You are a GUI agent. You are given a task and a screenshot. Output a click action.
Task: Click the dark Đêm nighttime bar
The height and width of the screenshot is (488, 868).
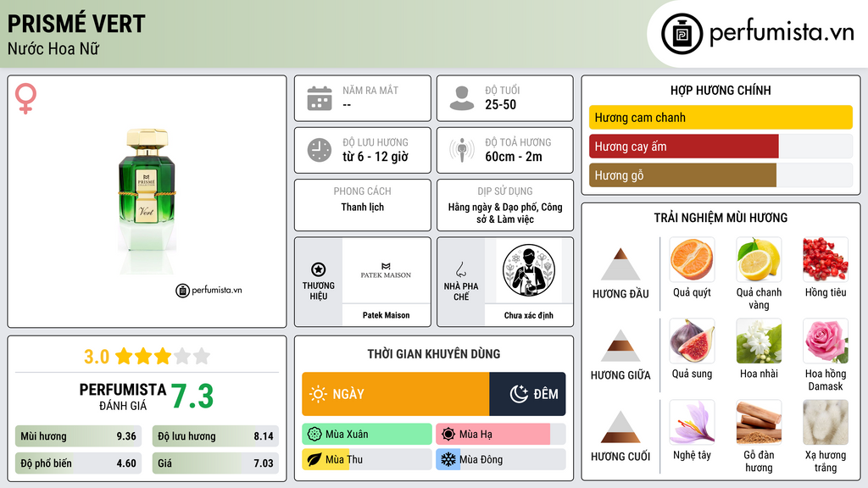pos(527,394)
